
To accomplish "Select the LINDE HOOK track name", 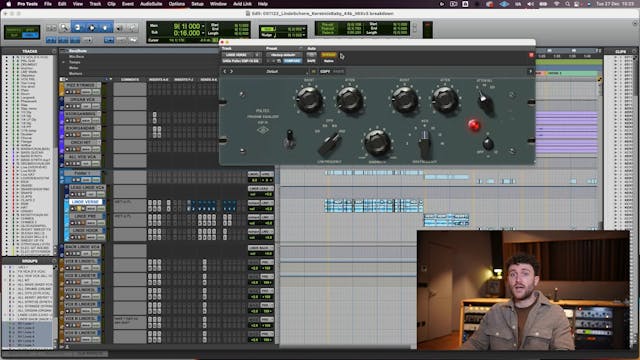I will [85, 231].
